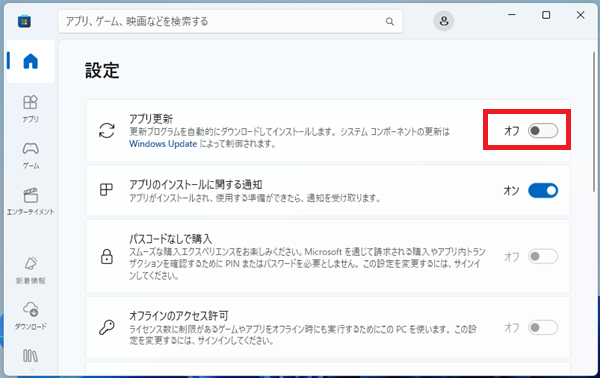Click the アプリのインストールに関する通知 icon
This screenshot has width=600, height=378.
tap(106, 189)
